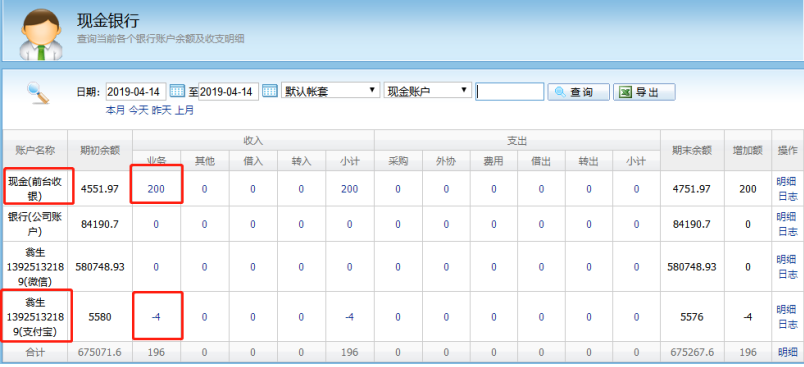Image resolution: width=804 pixels, height=367 pixels.
Task: Click the 导出 Excel export button
Action: [x=644, y=92]
